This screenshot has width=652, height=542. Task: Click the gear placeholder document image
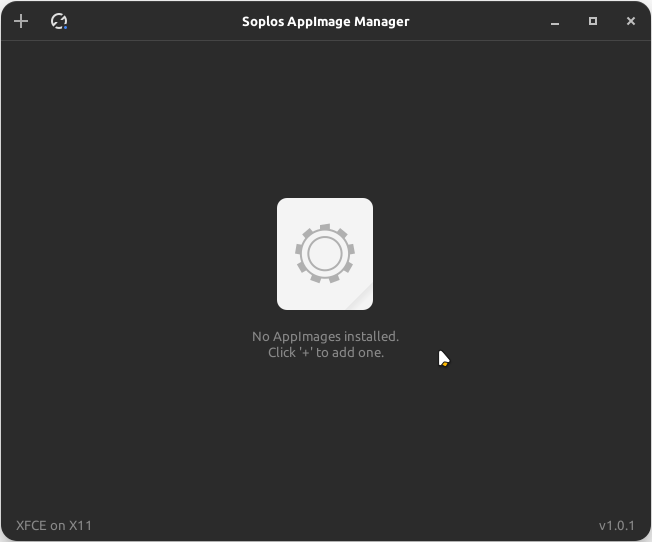[325, 254]
